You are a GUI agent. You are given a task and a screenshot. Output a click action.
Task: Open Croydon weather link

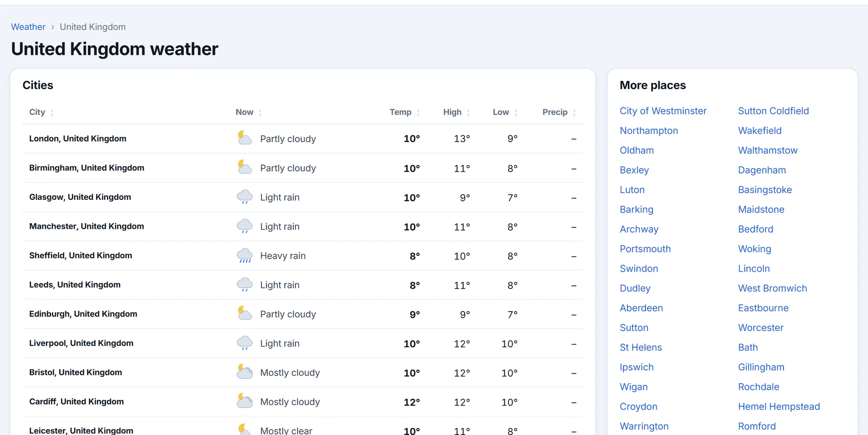638,407
